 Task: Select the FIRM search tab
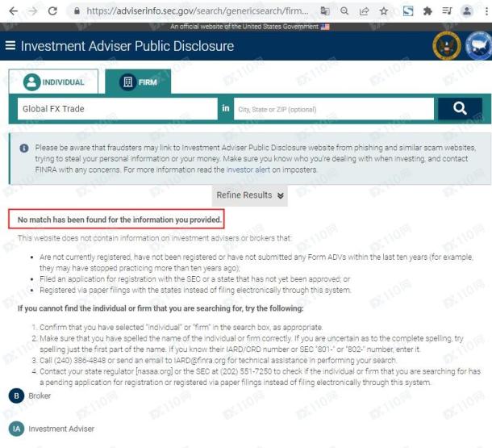pos(138,82)
